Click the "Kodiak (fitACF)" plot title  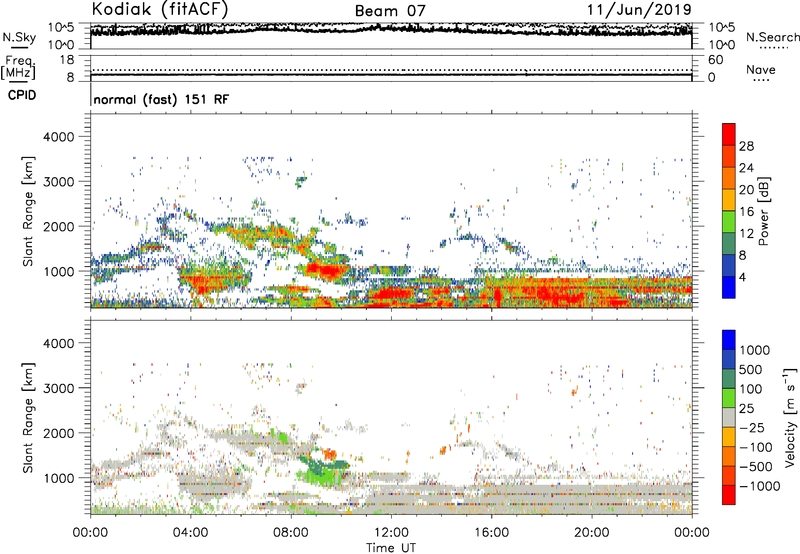click(x=160, y=9)
